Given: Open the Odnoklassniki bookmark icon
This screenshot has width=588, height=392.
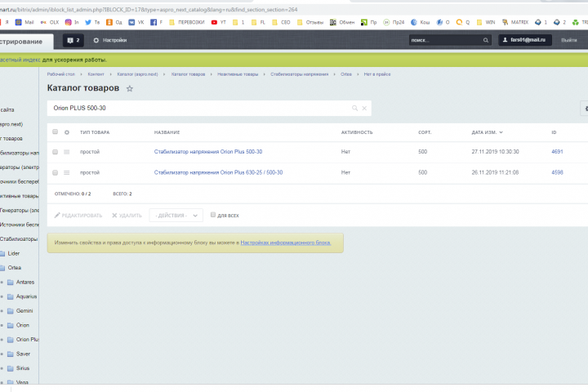Looking at the screenshot, I should 109,23.
